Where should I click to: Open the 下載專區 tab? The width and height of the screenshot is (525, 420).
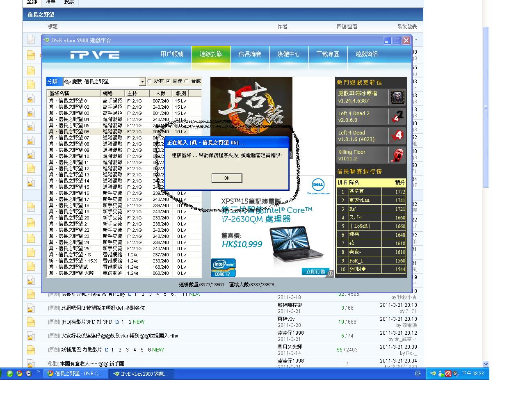click(x=328, y=54)
